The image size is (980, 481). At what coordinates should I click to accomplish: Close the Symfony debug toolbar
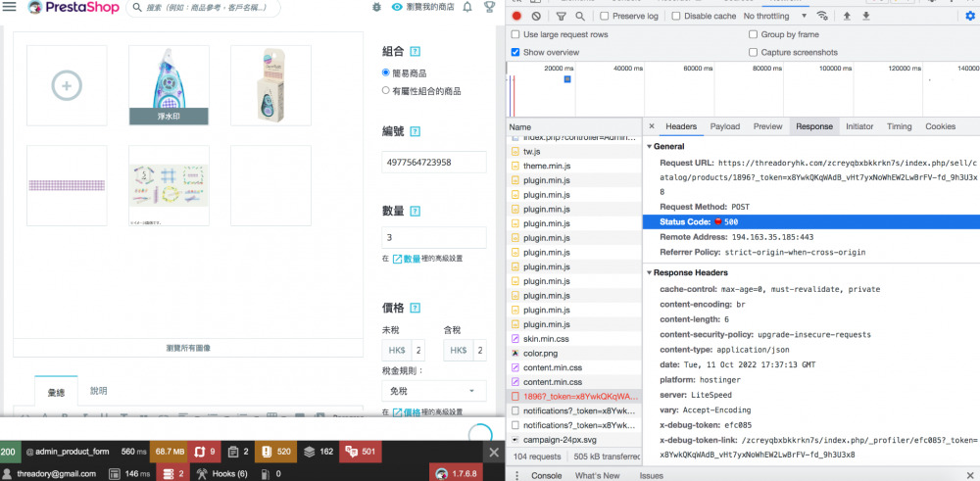pyautogui.click(x=494, y=452)
